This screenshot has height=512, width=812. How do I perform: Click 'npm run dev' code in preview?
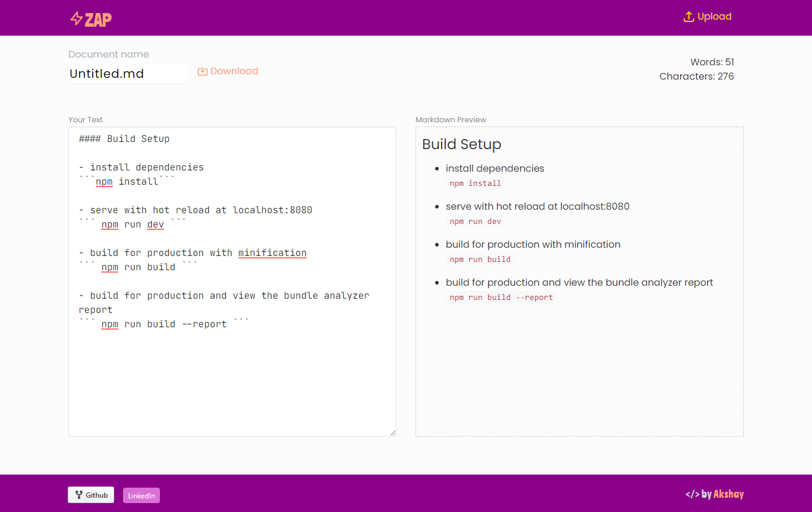point(476,222)
